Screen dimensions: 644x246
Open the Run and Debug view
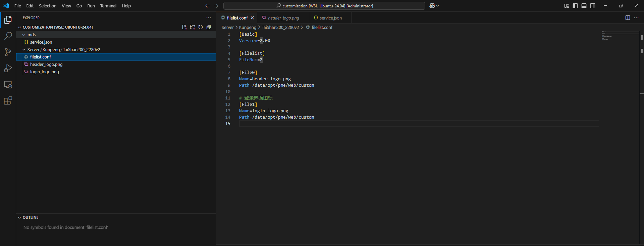pyautogui.click(x=8, y=68)
